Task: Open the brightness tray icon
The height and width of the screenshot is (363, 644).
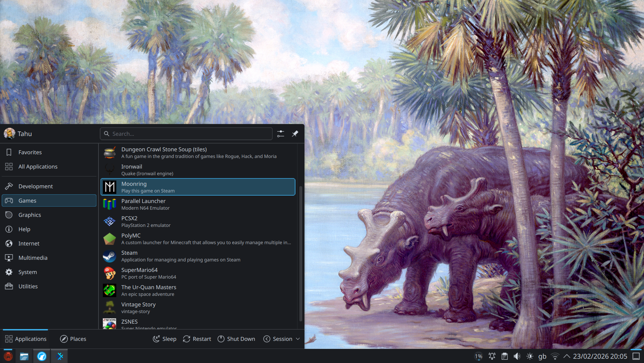Action: click(530, 356)
